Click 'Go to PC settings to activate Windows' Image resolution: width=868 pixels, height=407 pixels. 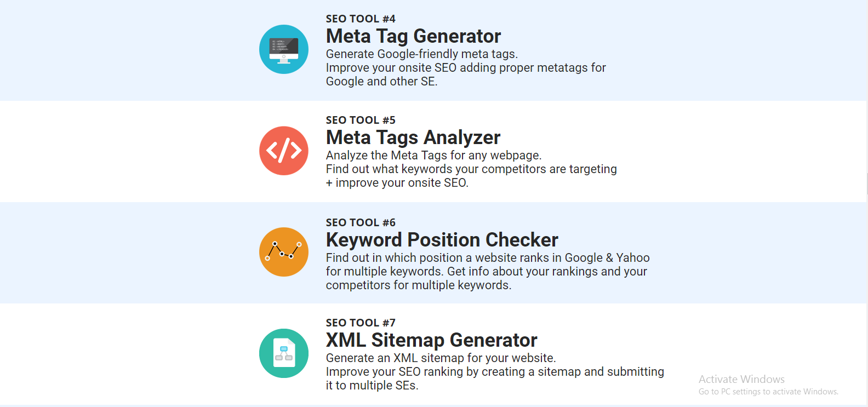pos(768,392)
